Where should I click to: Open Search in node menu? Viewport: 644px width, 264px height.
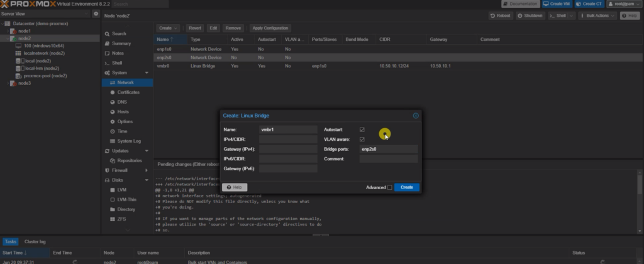(119, 34)
